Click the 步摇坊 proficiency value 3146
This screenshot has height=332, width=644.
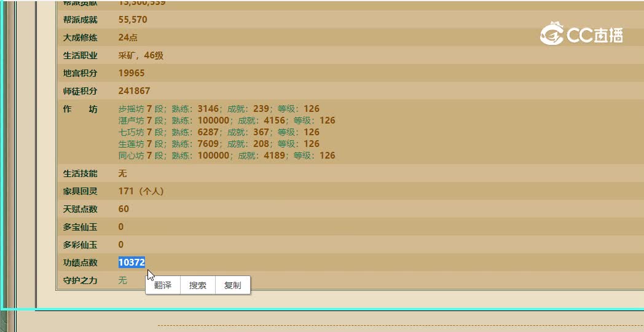click(x=208, y=109)
